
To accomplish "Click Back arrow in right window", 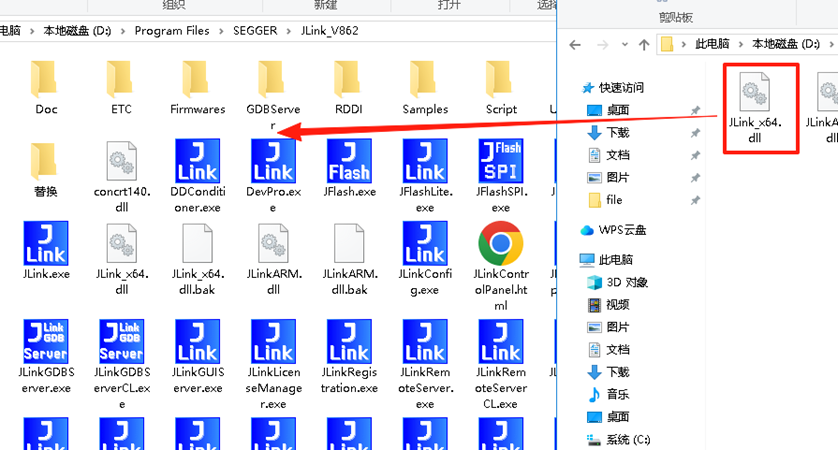I will (575, 45).
